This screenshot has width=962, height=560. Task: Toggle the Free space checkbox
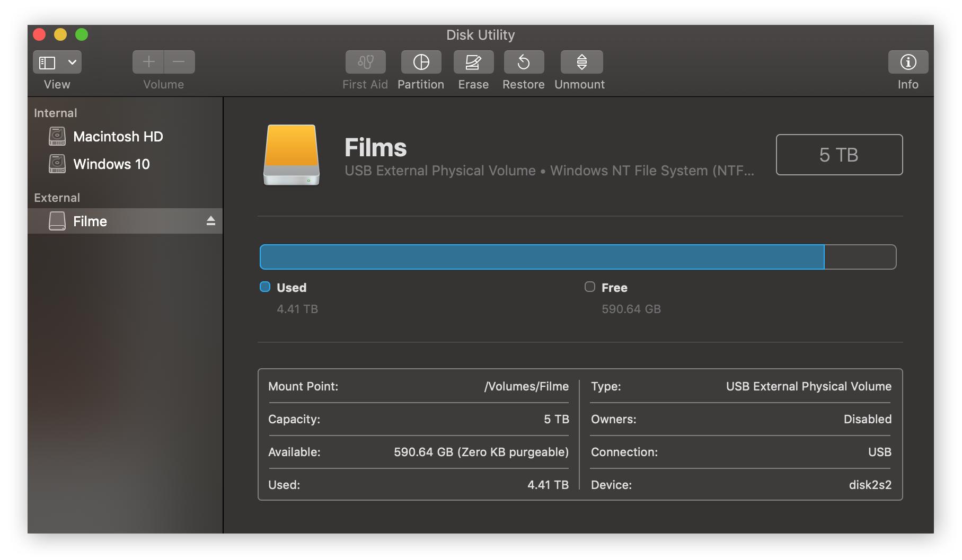coord(589,287)
